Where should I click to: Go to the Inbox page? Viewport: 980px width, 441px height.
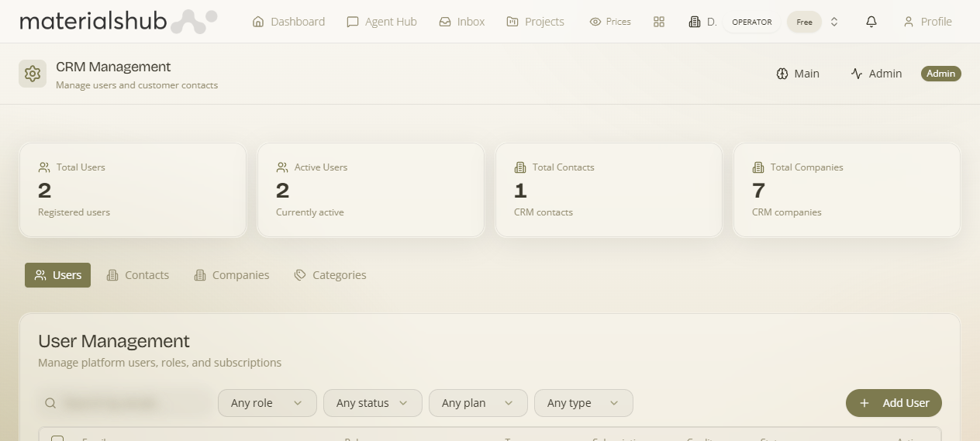tap(462, 22)
